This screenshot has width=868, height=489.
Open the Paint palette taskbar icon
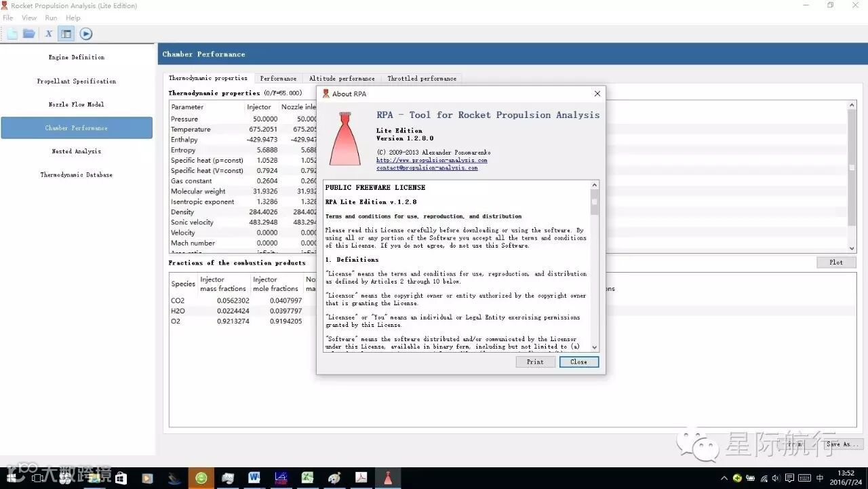tap(334, 478)
